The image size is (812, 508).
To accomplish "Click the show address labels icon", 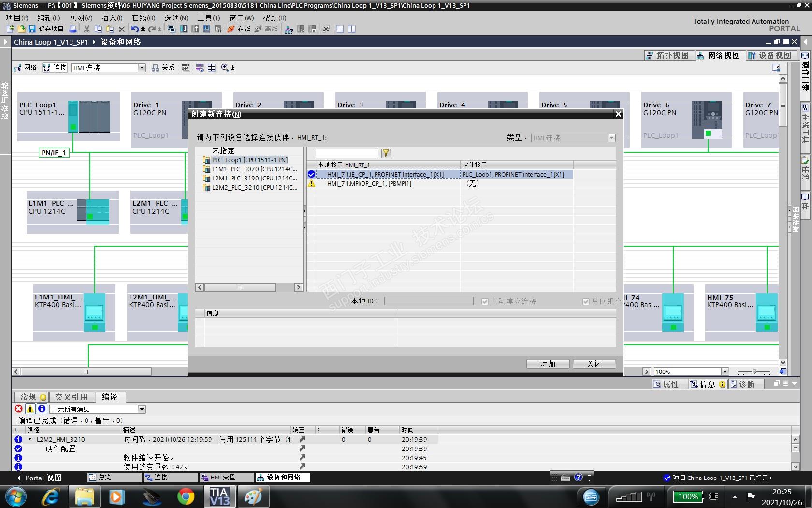I will (186, 68).
